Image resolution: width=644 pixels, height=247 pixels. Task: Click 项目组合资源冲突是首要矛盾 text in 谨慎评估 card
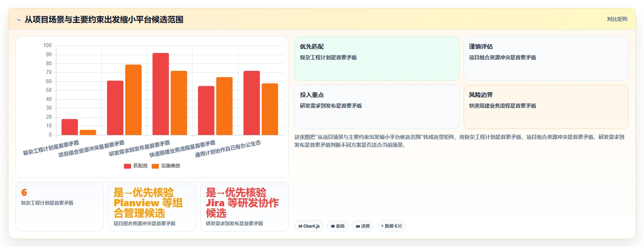click(x=502, y=57)
